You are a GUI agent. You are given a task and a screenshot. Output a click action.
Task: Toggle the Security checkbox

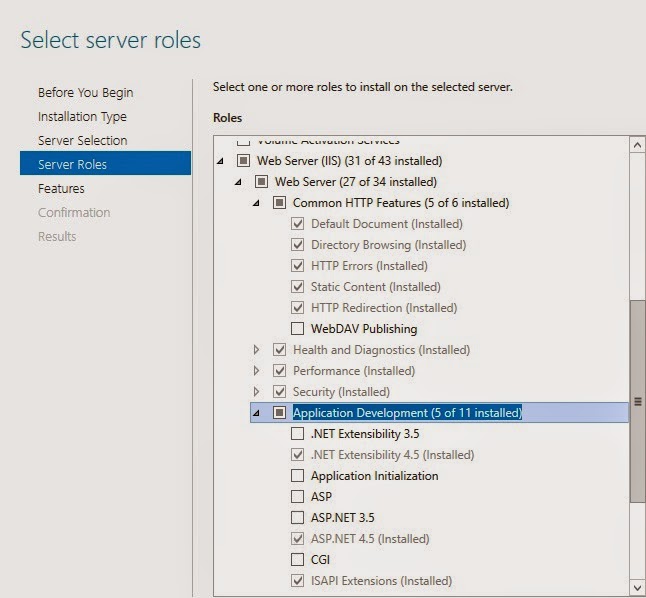[x=279, y=392]
